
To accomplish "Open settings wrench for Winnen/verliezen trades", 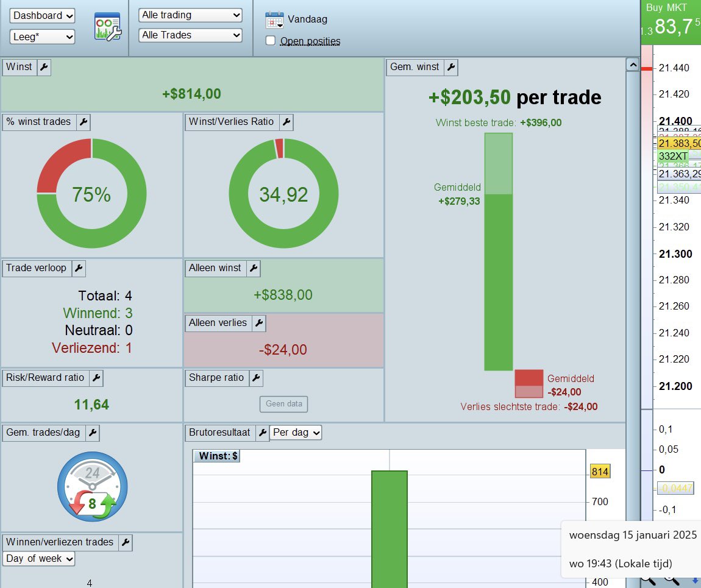I will 126,542.
